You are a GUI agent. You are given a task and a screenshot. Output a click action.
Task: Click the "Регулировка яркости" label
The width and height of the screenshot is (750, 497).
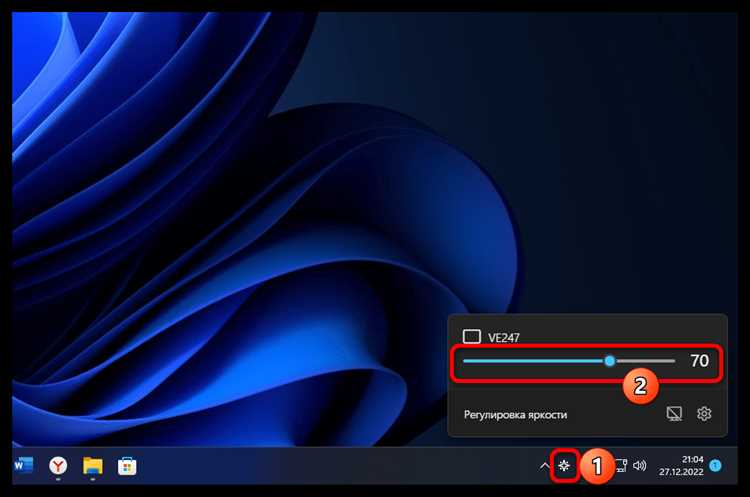tap(515, 415)
